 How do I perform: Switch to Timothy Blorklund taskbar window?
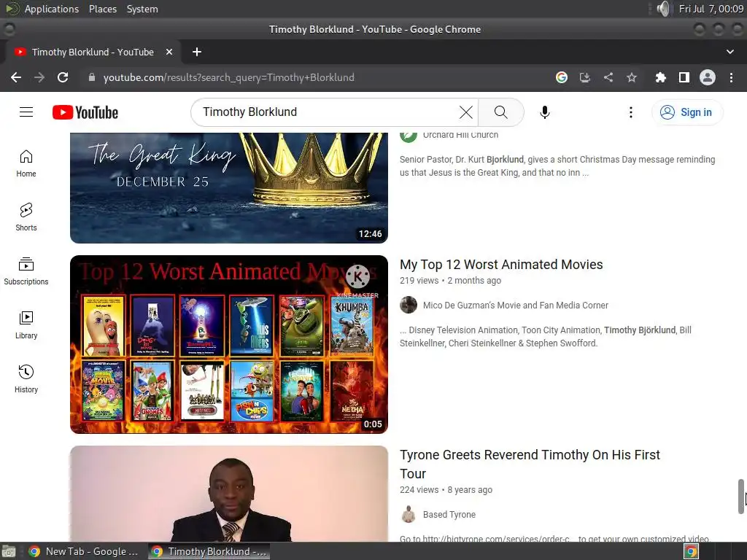[x=209, y=551]
